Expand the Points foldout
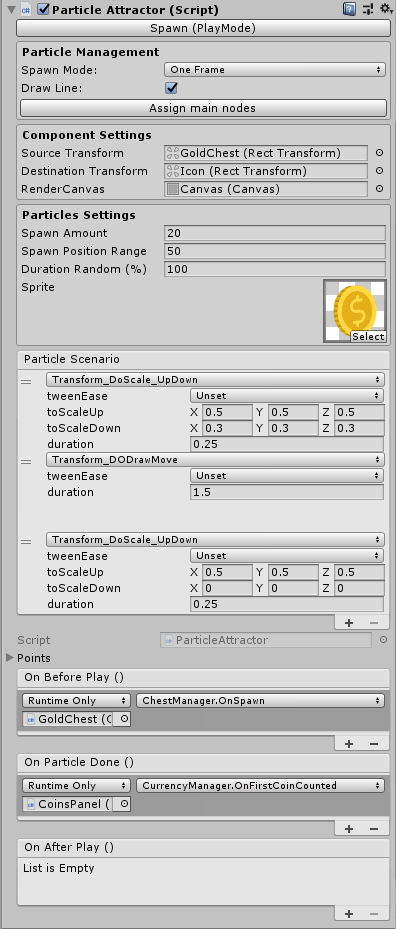This screenshot has height=929, width=396. 10,658
